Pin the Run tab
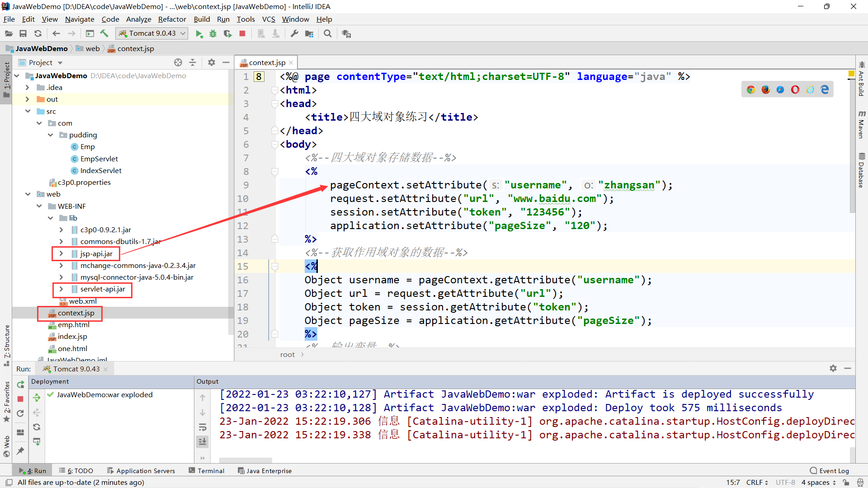 pyautogui.click(x=20, y=451)
